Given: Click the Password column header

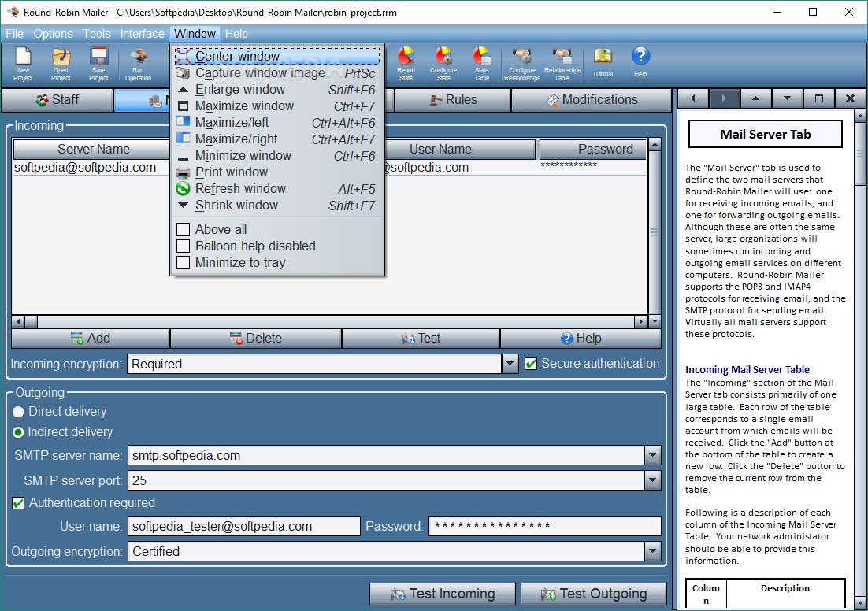Looking at the screenshot, I should click(x=593, y=150).
